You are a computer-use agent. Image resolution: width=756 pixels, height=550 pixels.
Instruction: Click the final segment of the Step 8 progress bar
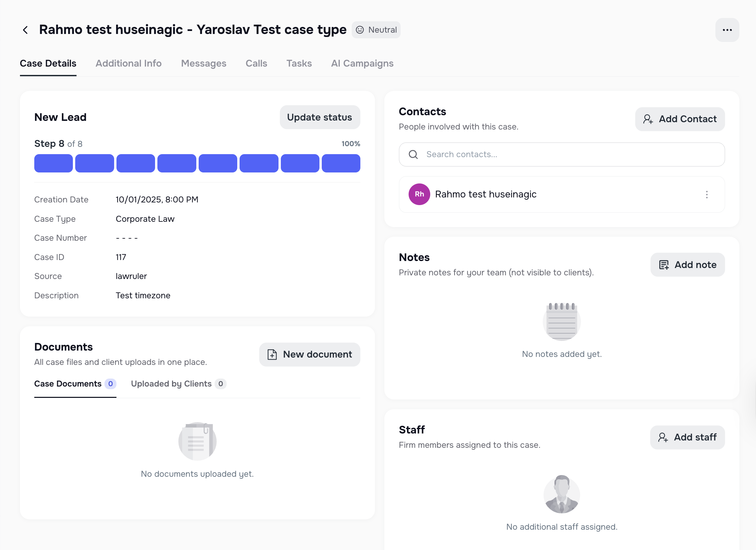tap(341, 163)
